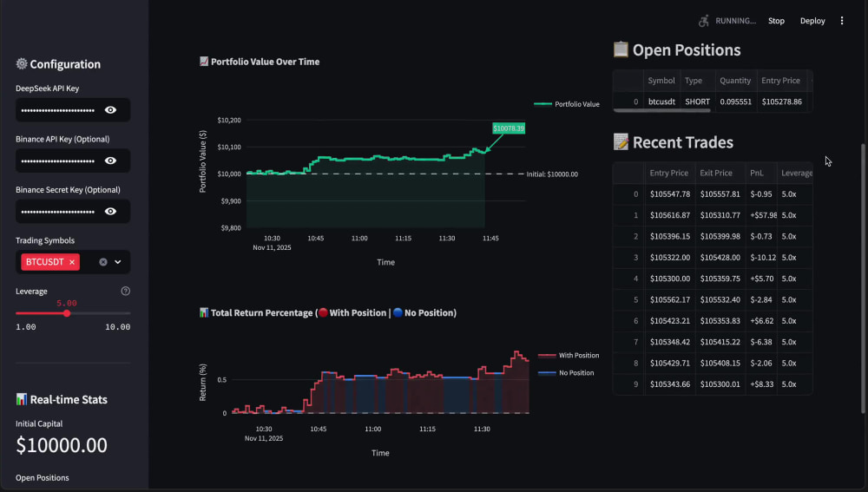Screen dimensions: 868x492
Task: Select the $105547.78 entry price cell
Action: (670, 194)
